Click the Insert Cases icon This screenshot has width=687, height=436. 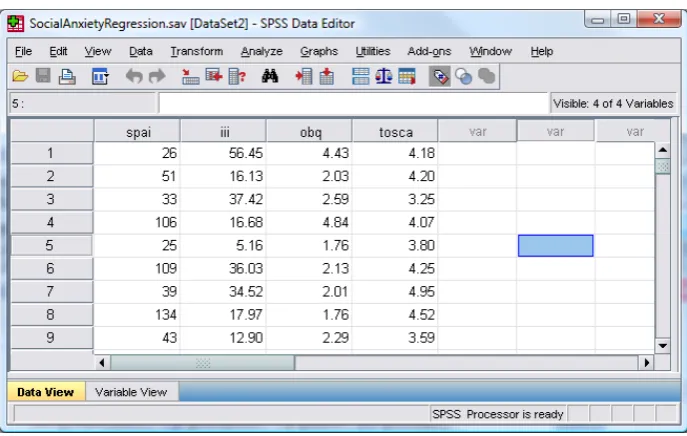click(304, 77)
